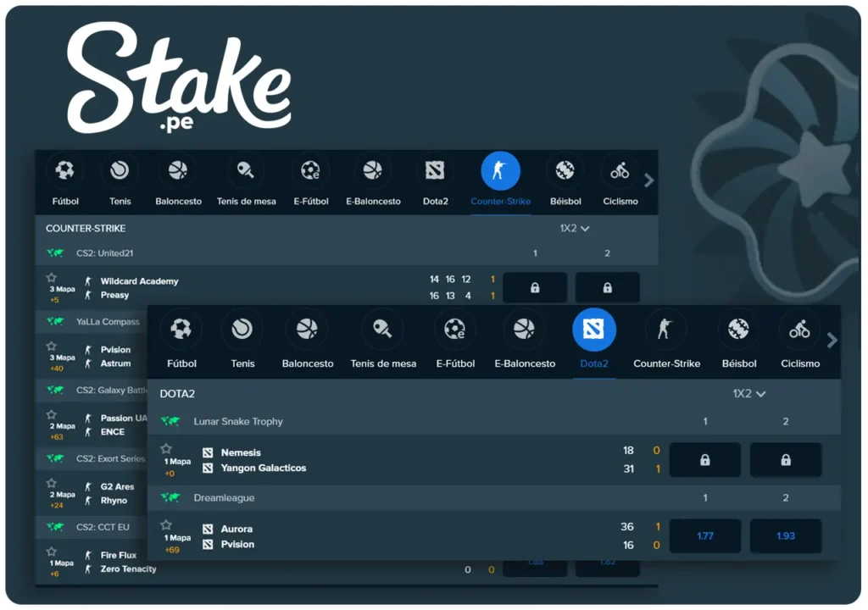The width and height of the screenshot is (868, 610).
Task: Switch to Counter-Strike tab label in back panel
Action: tap(500, 202)
